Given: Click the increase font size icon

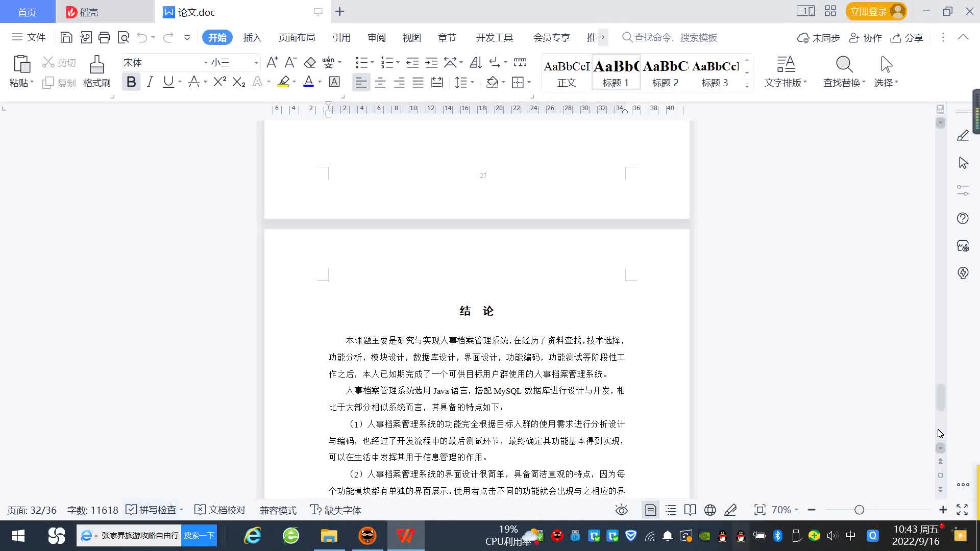Looking at the screenshot, I should pos(272,63).
